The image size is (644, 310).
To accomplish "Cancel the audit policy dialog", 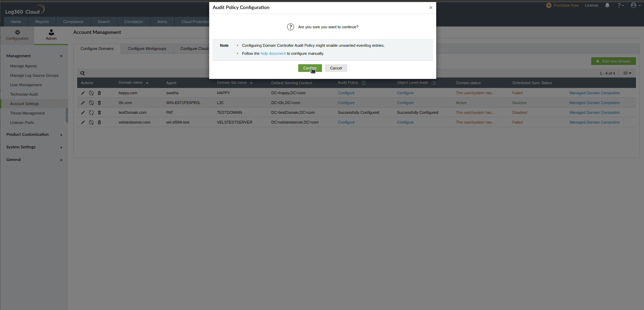I will tap(336, 68).
